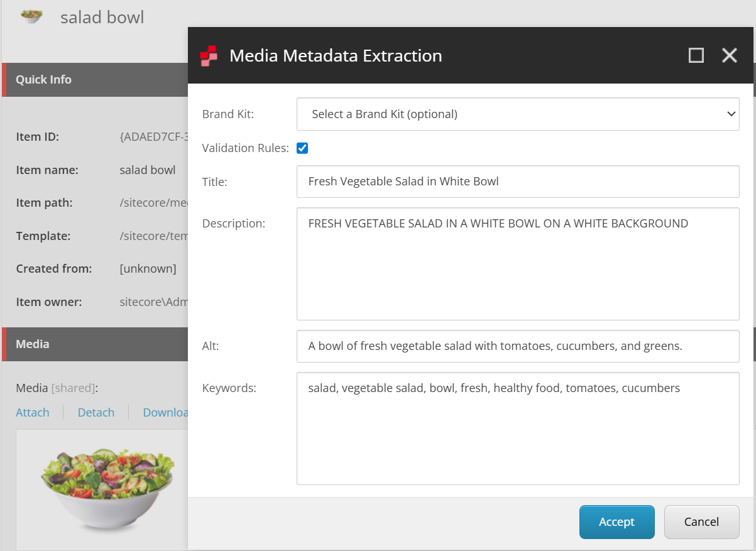
Task: Close the Media Metadata Extraction dialog
Action: 729,56
